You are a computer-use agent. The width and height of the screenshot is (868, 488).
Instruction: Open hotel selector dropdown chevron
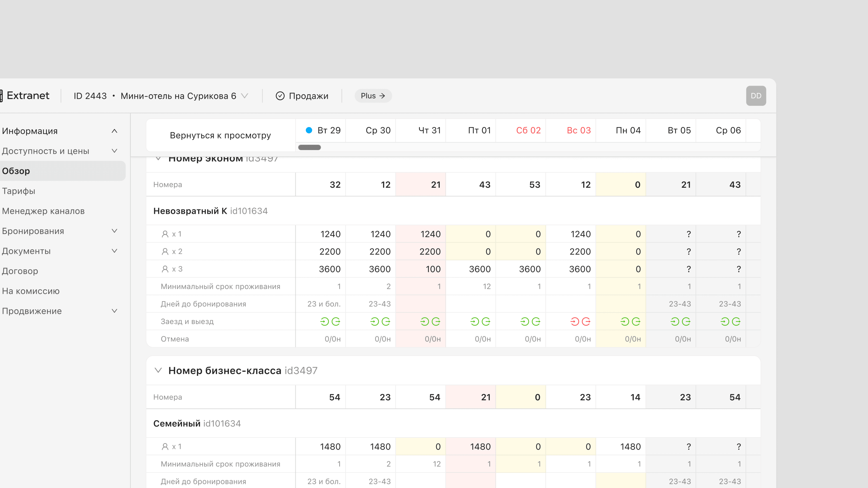tap(245, 96)
